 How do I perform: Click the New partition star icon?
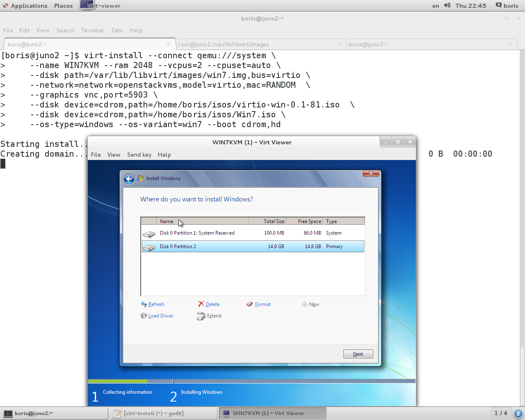pos(304,304)
